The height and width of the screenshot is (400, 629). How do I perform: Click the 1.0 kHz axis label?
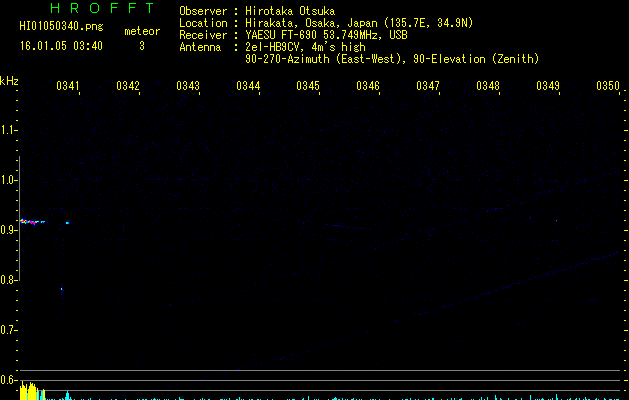(x=8, y=180)
